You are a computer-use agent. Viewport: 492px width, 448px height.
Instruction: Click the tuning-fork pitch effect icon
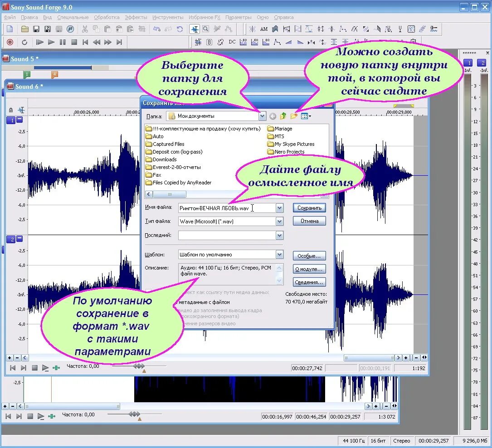[x=400, y=29]
